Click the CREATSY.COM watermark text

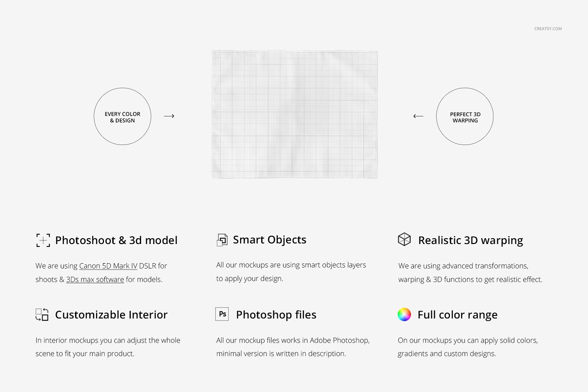tap(548, 28)
